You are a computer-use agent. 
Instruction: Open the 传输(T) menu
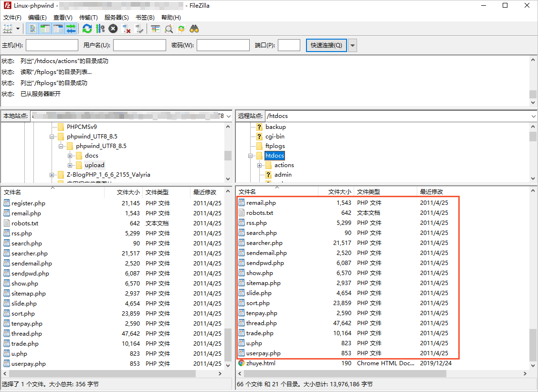[x=88, y=18]
